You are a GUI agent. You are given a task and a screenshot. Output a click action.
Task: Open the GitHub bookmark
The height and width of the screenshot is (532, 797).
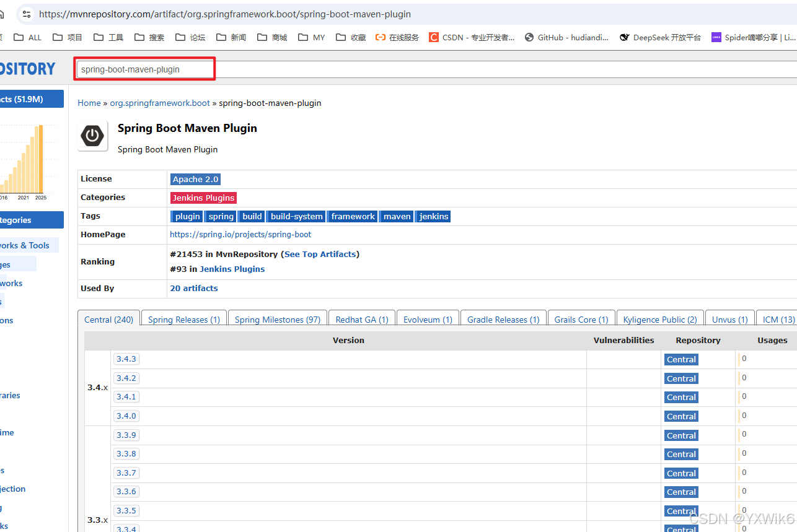coord(566,37)
